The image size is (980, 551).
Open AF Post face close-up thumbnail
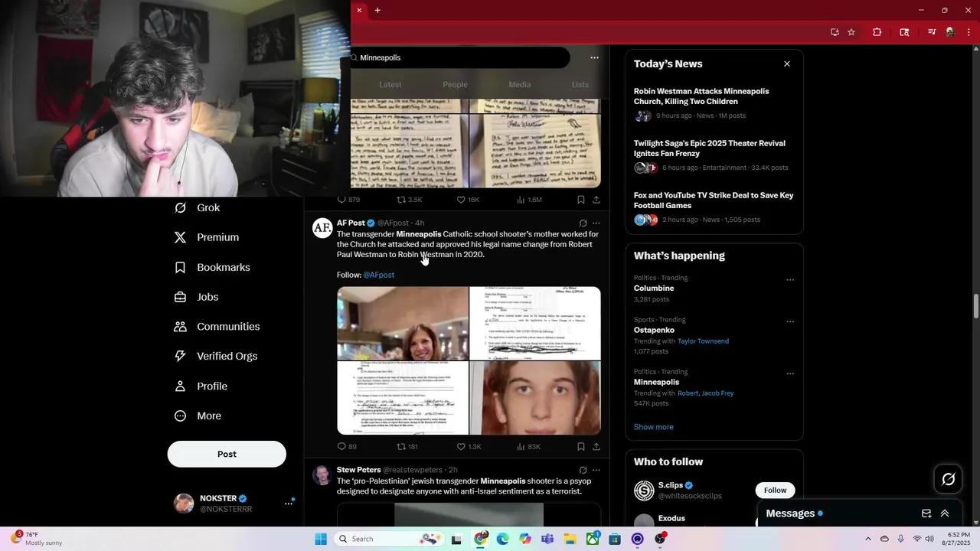click(535, 398)
